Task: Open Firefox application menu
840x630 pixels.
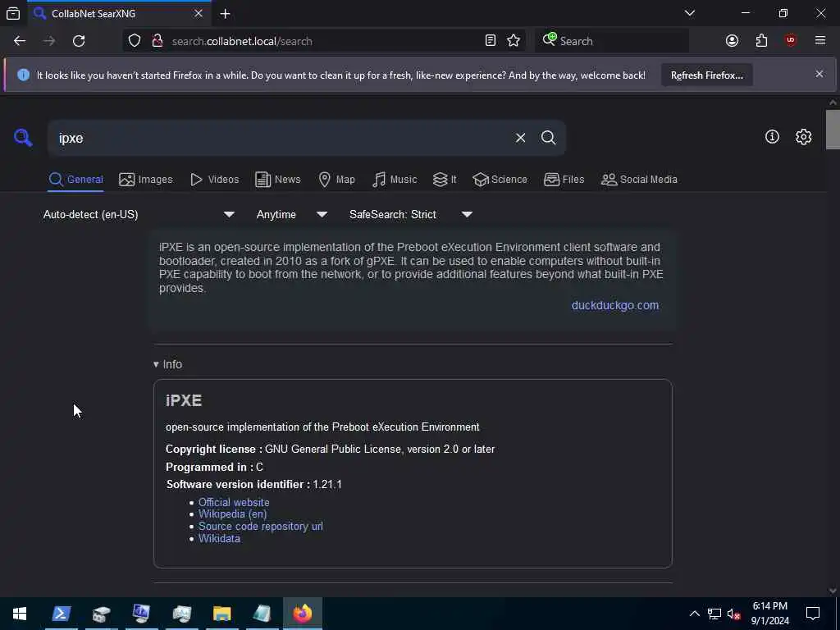Action: coord(820,41)
